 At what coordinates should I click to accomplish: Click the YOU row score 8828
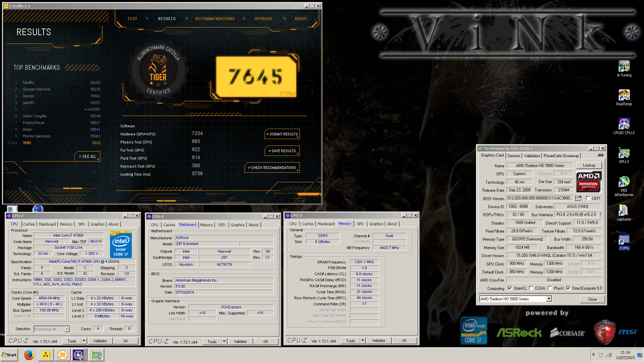96,143
